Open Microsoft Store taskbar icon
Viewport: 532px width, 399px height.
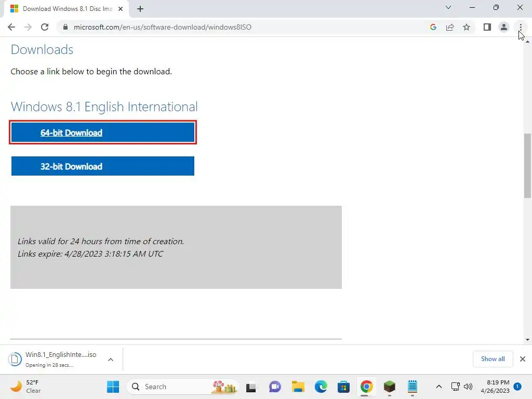[x=343, y=387]
